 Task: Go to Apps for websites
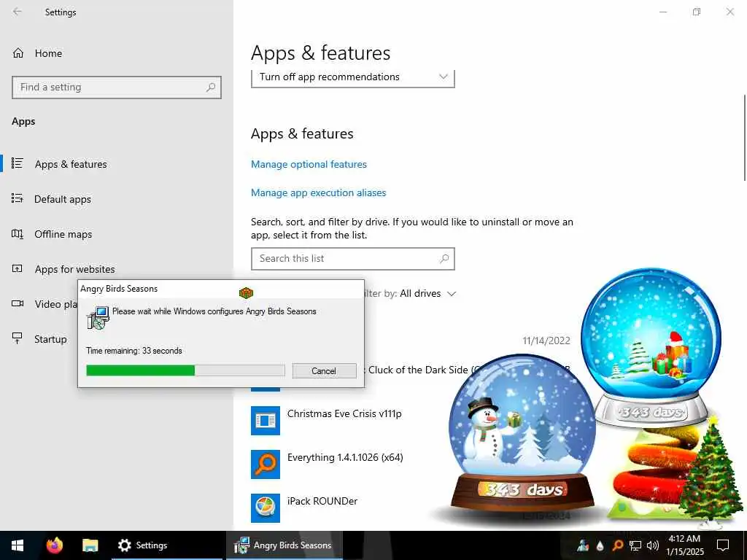74,269
